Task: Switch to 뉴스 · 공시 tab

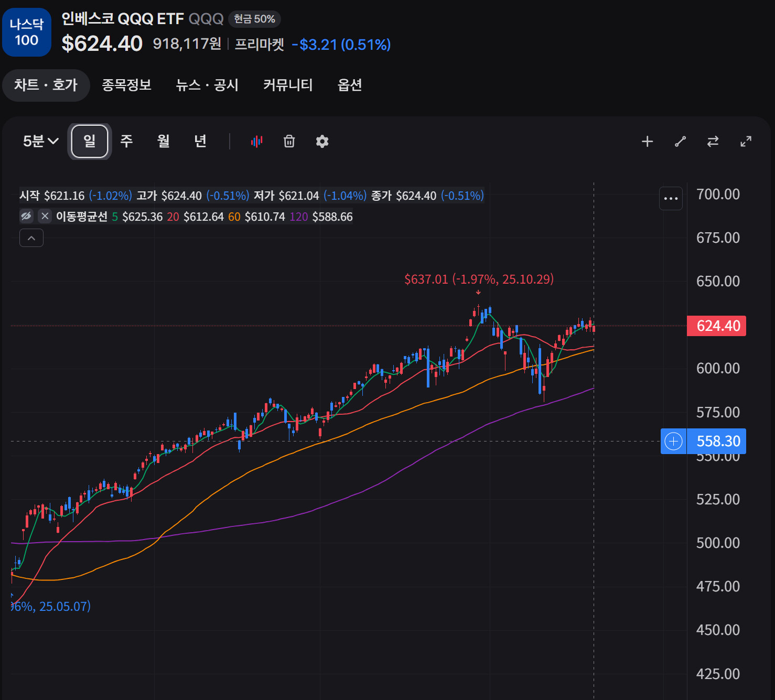Action: (207, 85)
